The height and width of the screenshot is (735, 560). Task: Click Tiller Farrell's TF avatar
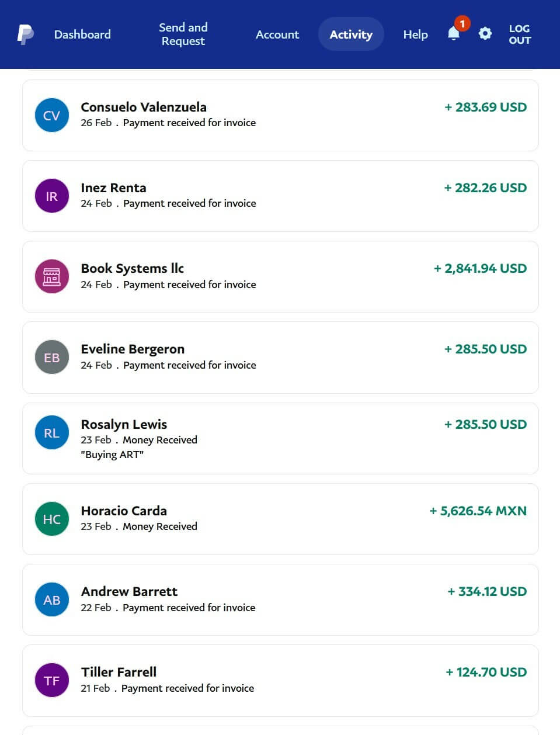[x=52, y=680]
